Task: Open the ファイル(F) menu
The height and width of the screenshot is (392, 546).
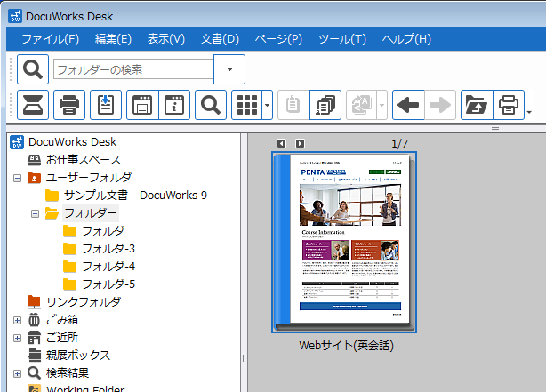Action: [x=50, y=38]
